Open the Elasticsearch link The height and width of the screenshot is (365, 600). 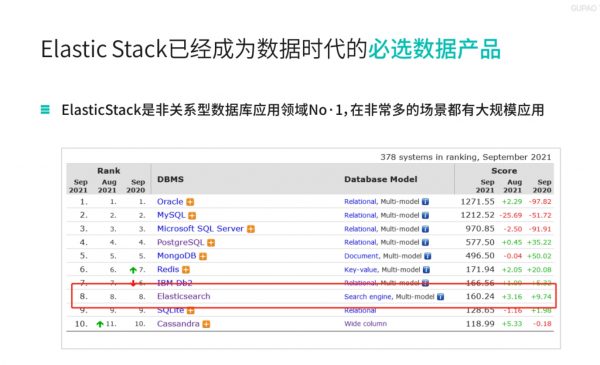click(x=184, y=296)
